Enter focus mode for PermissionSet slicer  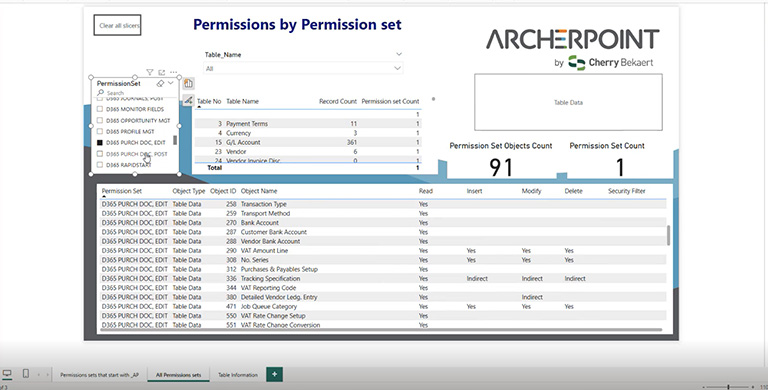(x=162, y=73)
